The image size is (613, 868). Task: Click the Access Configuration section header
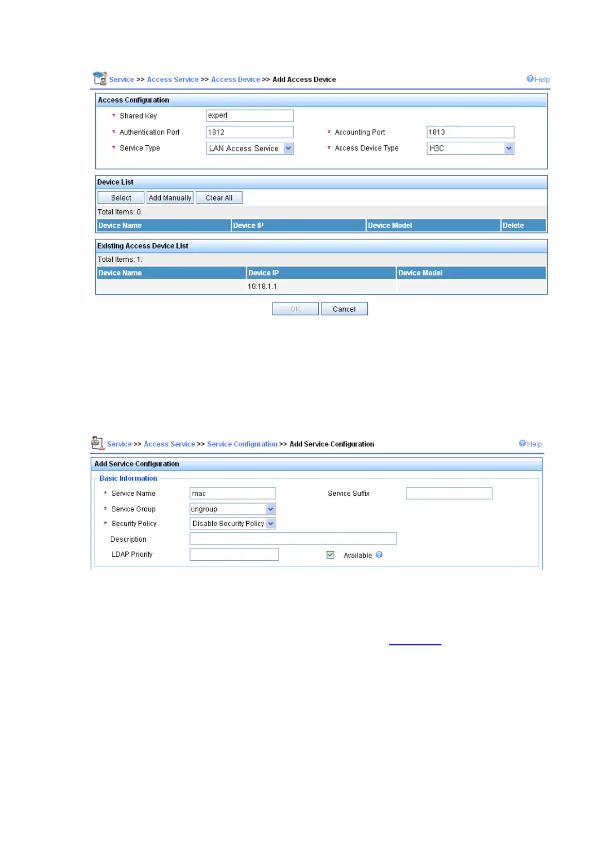click(x=321, y=100)
